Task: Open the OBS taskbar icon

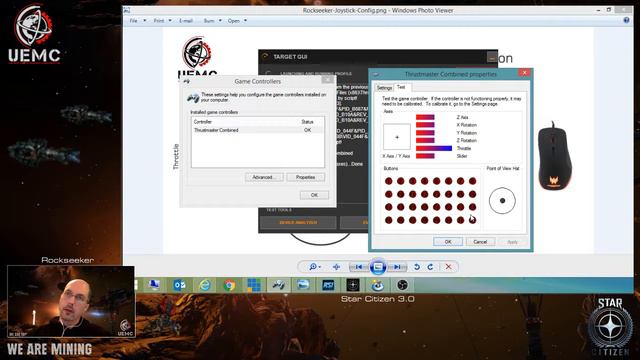Action: pyautogui.click(x=402, y=285)
